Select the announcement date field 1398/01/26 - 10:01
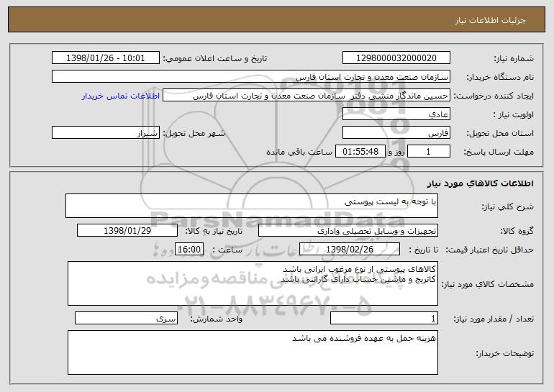The width and height of the screenshot is (554, 392). tap(106, 58)
